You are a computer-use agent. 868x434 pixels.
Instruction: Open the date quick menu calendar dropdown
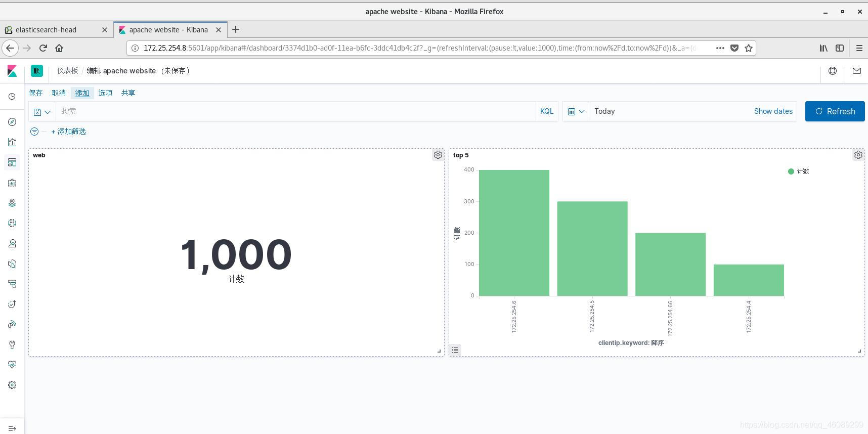[576, 111]
